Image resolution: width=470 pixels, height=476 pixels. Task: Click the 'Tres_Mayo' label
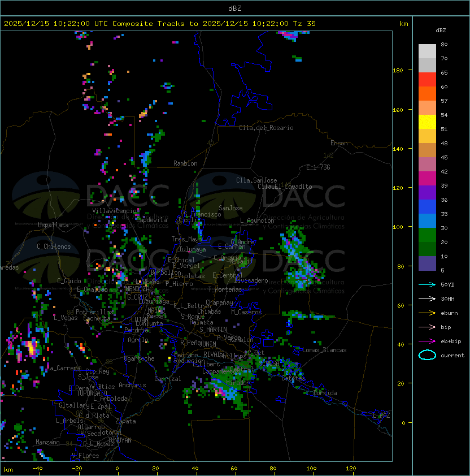[x=186, y=239]
